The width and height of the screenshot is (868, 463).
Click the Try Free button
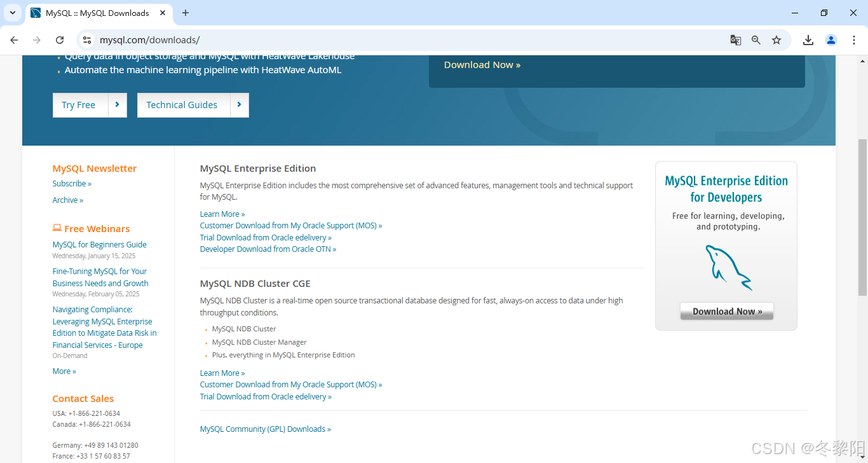tap(81, 105)
